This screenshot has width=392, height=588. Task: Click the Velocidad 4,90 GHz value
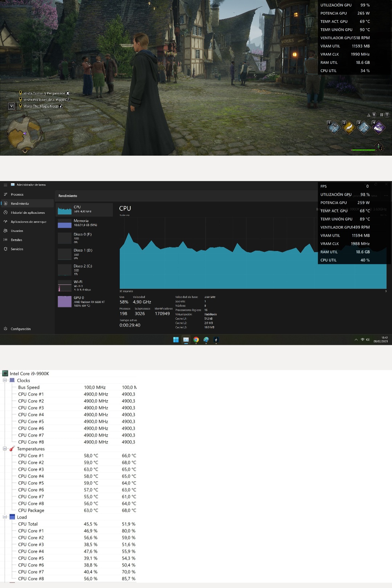pyautogui.click(x=142, y=302)
